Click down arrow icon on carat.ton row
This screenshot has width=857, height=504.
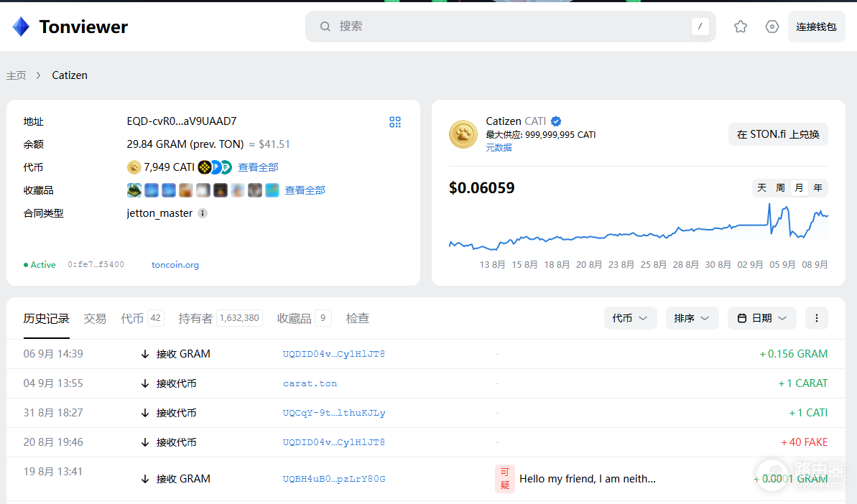click(145, 383)
